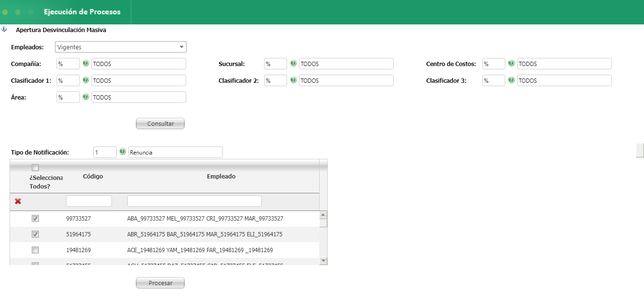Viewport: 644px width, 300px height.
Task: Click help icon beside Sucursal code field
Action: [293, 63]
